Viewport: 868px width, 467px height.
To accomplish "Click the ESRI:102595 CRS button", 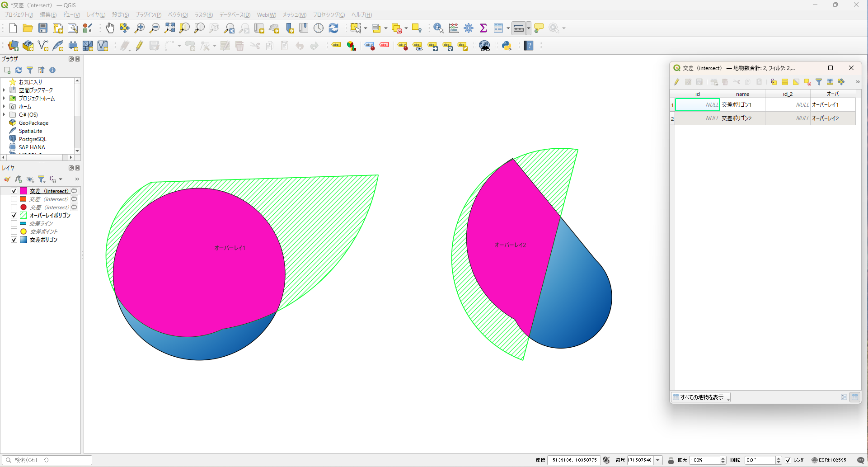I will [x=829, y=460].
